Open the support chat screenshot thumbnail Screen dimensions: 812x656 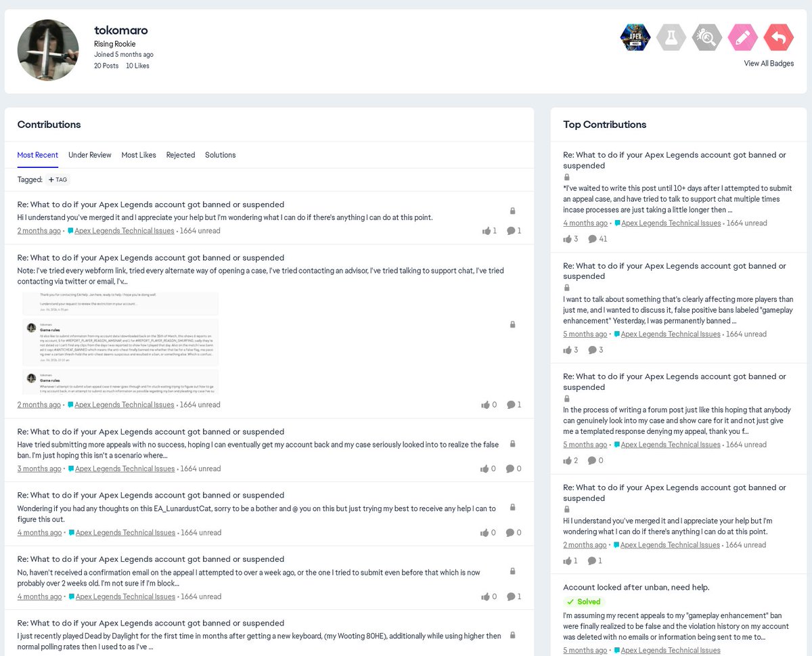point(120,343)
